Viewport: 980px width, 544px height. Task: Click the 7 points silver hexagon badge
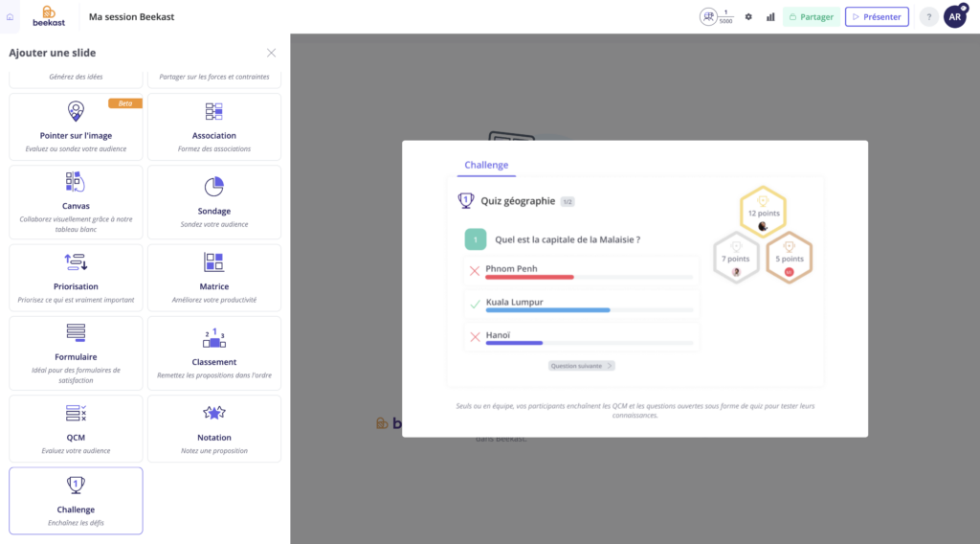[736, 258]
